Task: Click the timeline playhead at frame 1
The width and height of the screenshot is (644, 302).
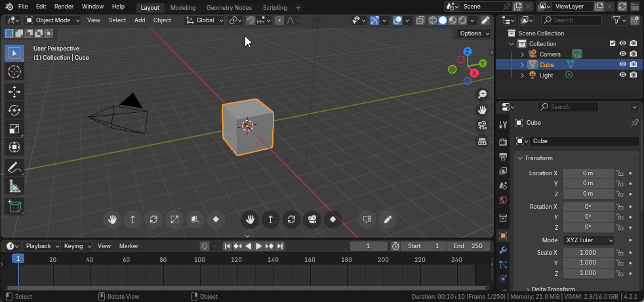Action: click(18, 259)
